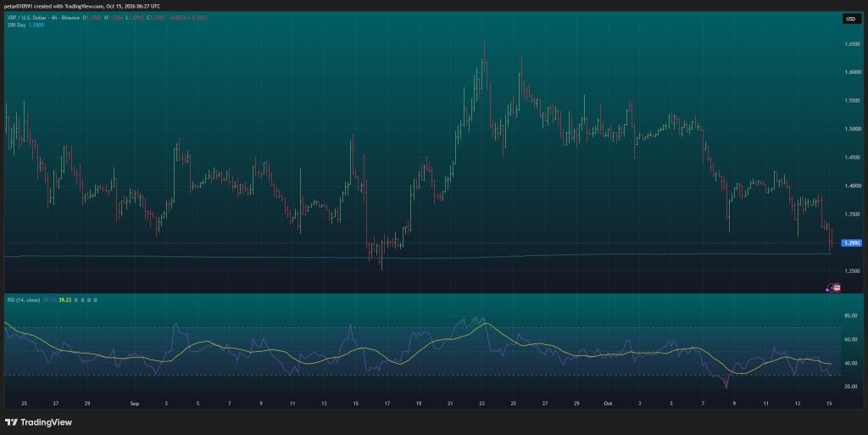Click the 1.5500 price axis label
Viewport: 868px width, 435px height.
(x=851, y=101)
